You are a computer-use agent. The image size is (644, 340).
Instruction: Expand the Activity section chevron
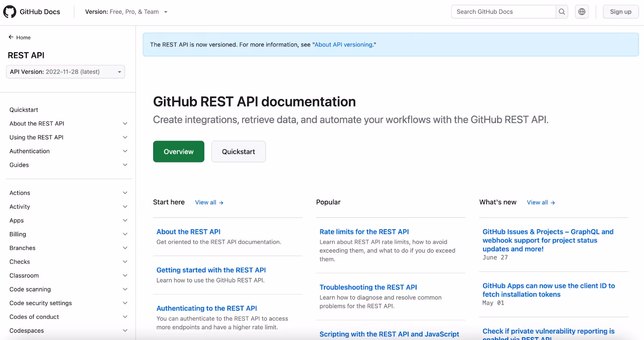(125, 207)
